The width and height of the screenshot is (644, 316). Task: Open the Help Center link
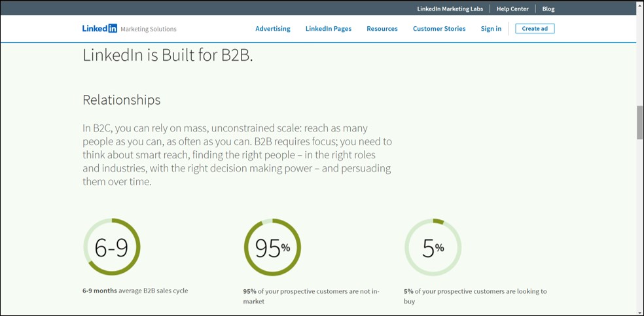(x=512, y=9)
